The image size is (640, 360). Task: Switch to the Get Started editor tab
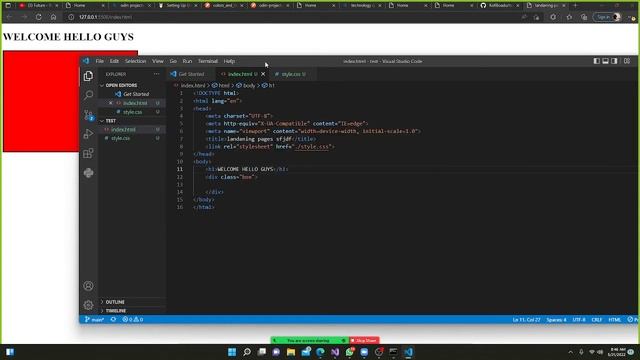point(191,74)
